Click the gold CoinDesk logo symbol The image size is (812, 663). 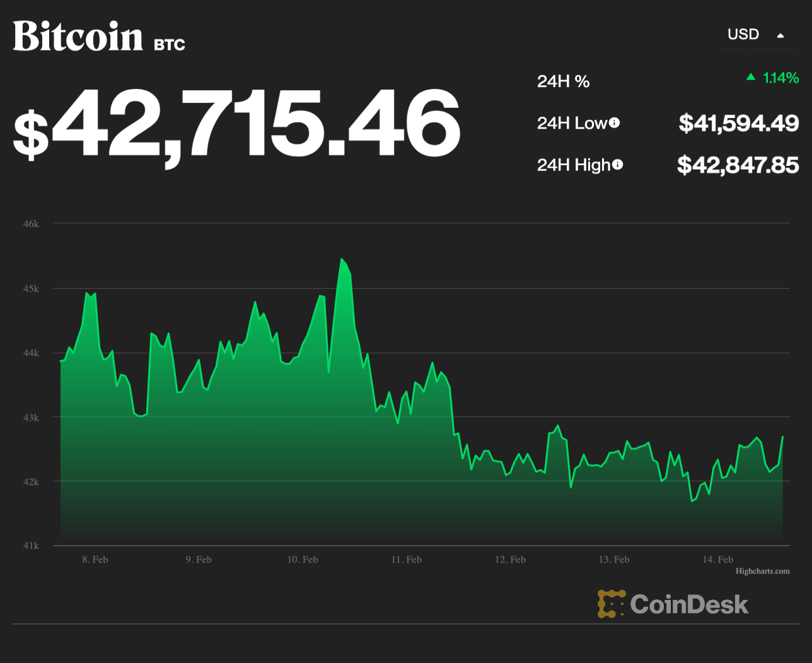611,604
